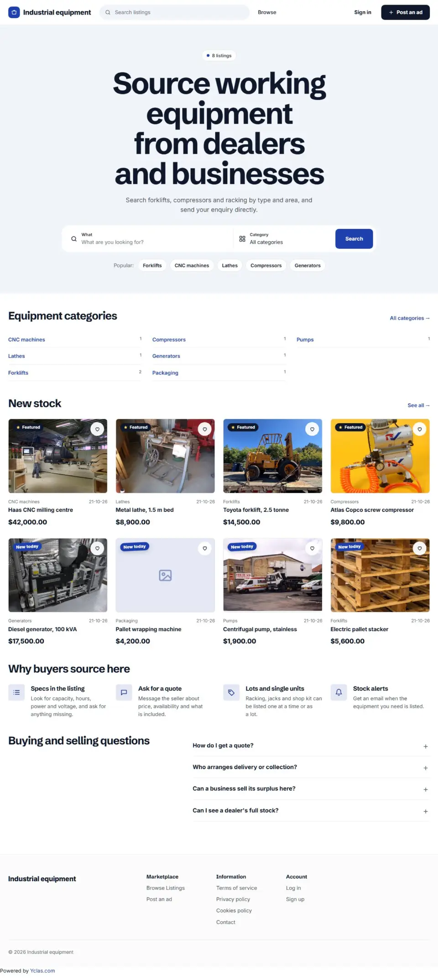Viewport: 438px width, 980px height.
Task: Favorite the Electric pallet stacker listing
Action: (420, 548)
